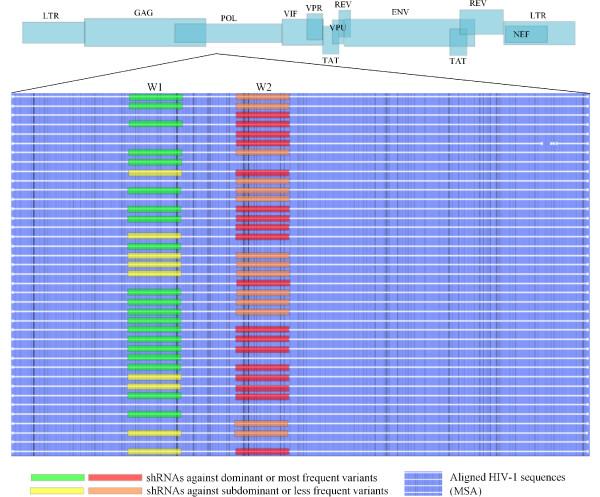Image resolution: width=600 pixels, height=497 pixels.
Task: Select the yellow legend swatch
Action: (57, 490)
